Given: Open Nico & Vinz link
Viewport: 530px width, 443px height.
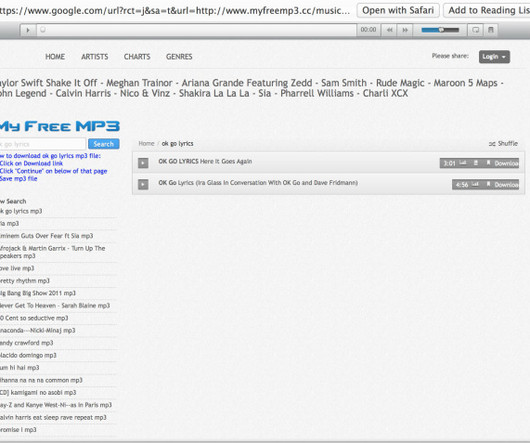Looking at the screenshot, I should [145, 94].
